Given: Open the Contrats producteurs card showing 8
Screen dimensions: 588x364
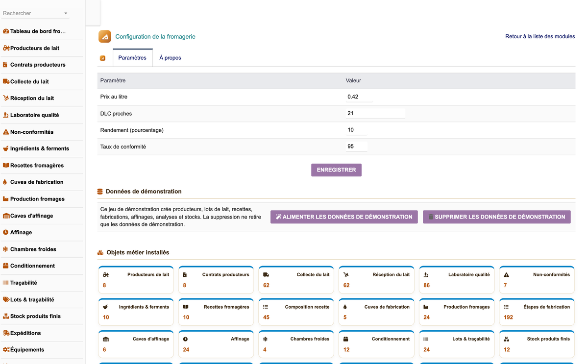Looking at the screenshot, I should tap(216, 280).
